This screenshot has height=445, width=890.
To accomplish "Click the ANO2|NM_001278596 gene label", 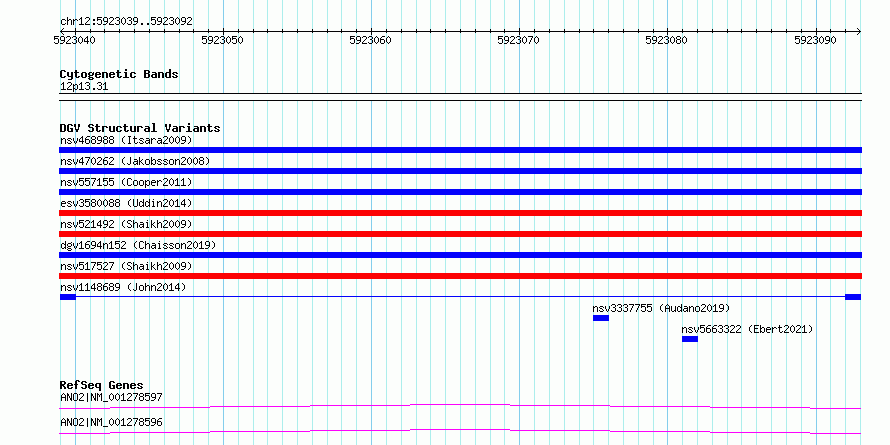I will point(111,423).
